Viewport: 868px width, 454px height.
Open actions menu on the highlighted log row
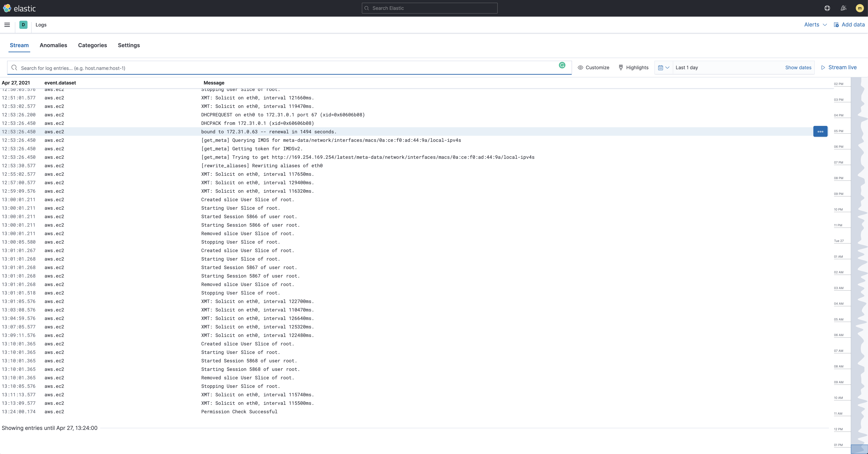pyautogui.click(x=820, y=131)
